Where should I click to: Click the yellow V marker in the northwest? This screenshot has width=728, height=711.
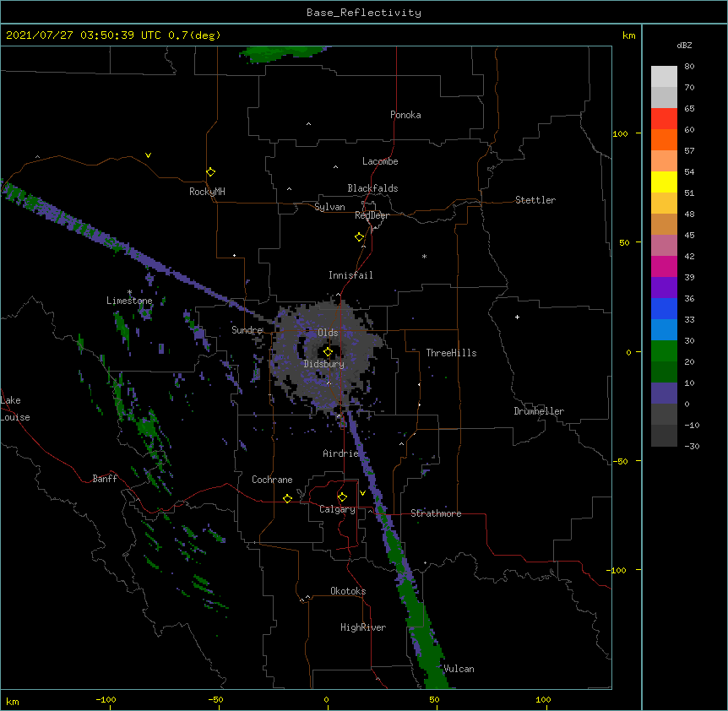pos(148,155)
